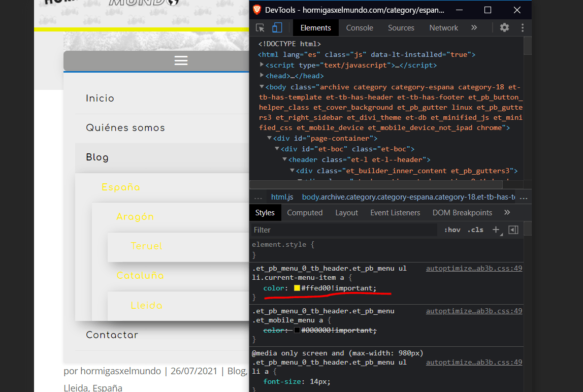Click the elements panel vertical scrollbar thumb
This screenshot has width=583, height=392.
pos(527,46)
